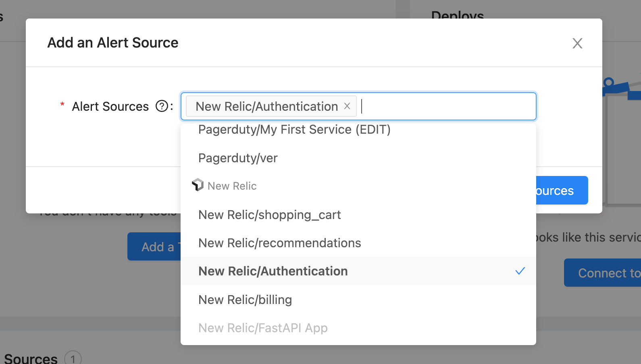Click the Alert Sources help icon
641x364 pixels.
click(162, 106)
